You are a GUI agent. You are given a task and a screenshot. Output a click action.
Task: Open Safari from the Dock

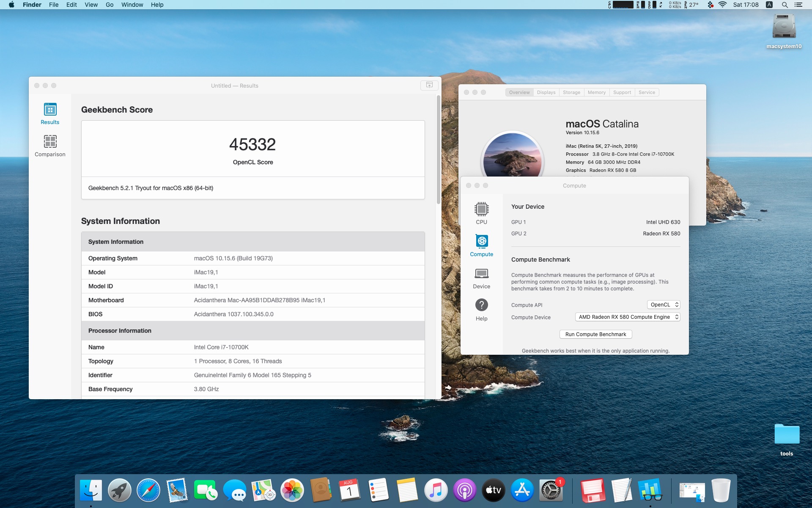tap(148, 490)
